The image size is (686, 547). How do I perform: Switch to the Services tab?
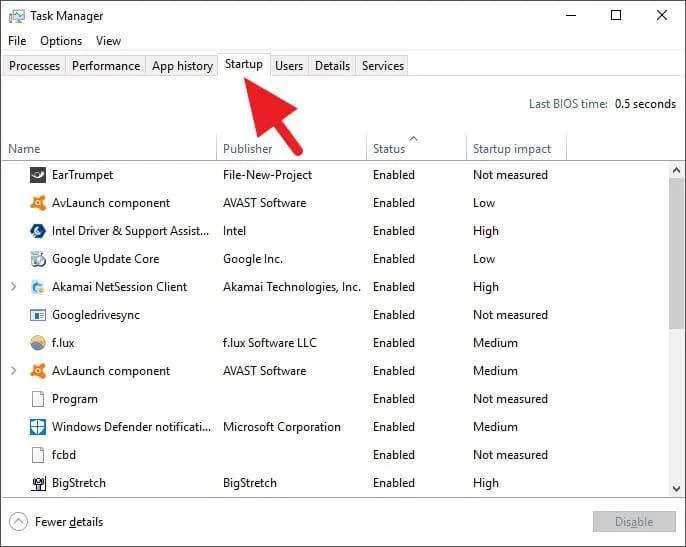coord(382,66)
